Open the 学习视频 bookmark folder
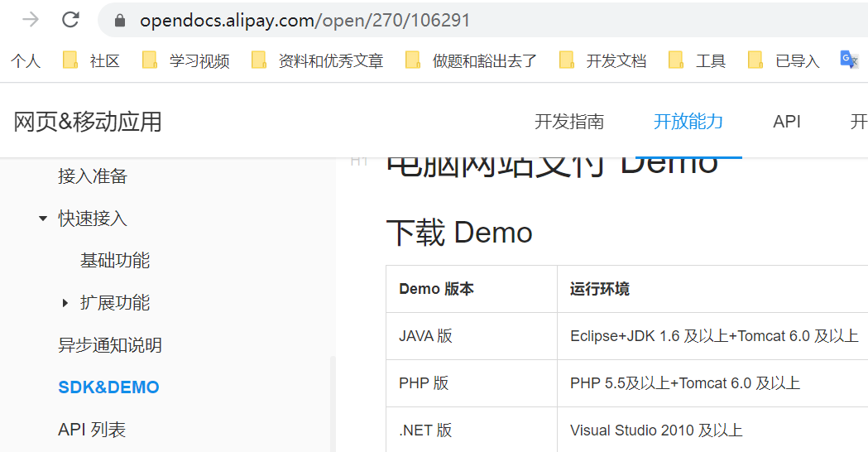868x452 pixels. [x=186, y=60]
